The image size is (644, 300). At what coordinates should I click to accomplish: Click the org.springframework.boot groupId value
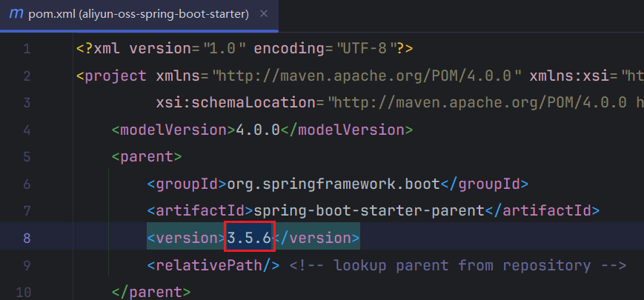click(x=333, y=184)
